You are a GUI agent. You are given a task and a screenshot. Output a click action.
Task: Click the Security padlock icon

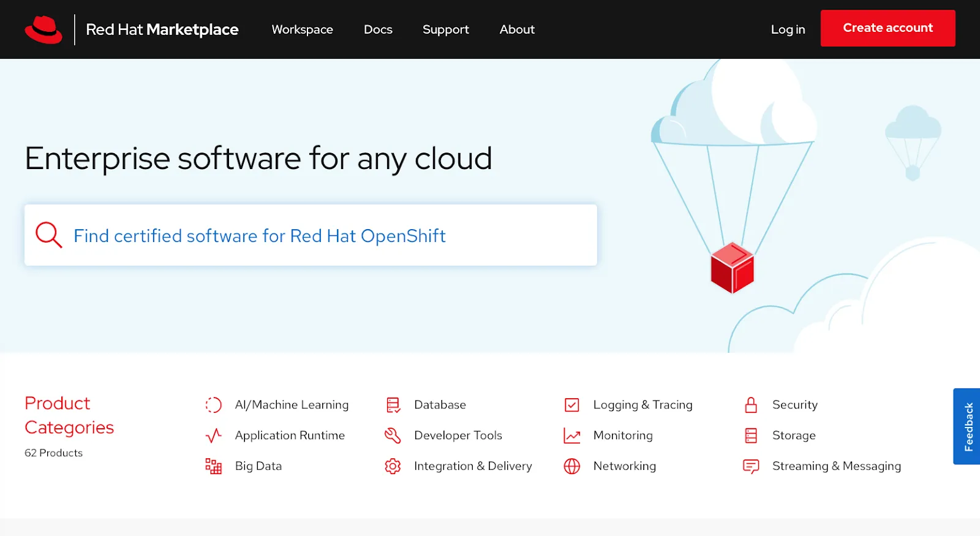(751, 405)
